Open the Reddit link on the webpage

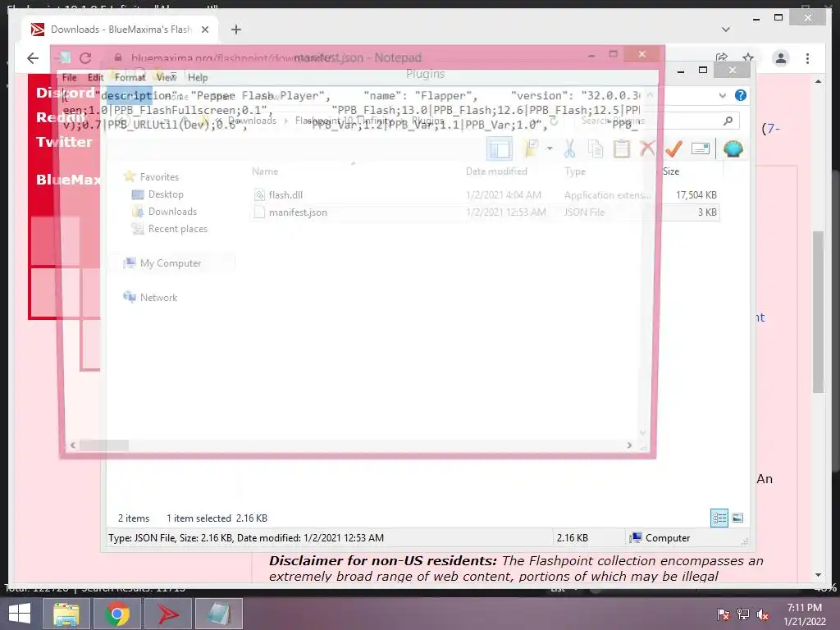[x=61, y=117]
